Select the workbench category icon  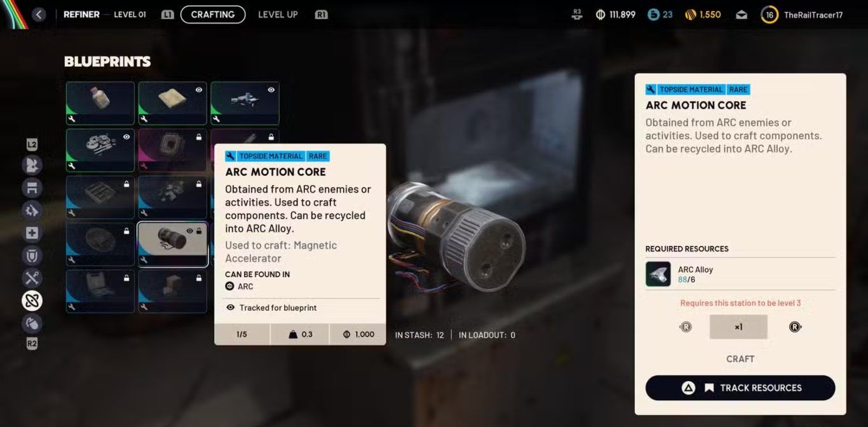pyautogui.click(x=32, y=187)
